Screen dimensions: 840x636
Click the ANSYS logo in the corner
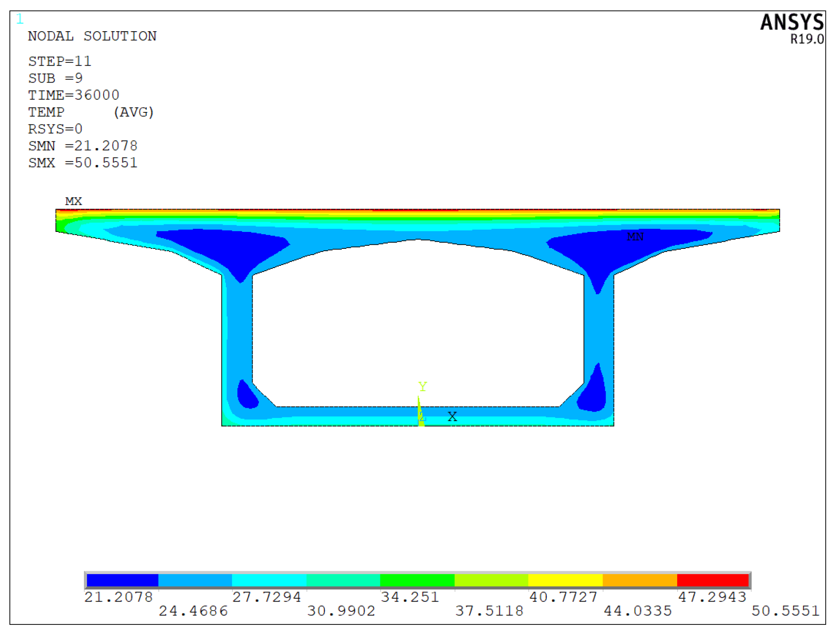[791, 22]
